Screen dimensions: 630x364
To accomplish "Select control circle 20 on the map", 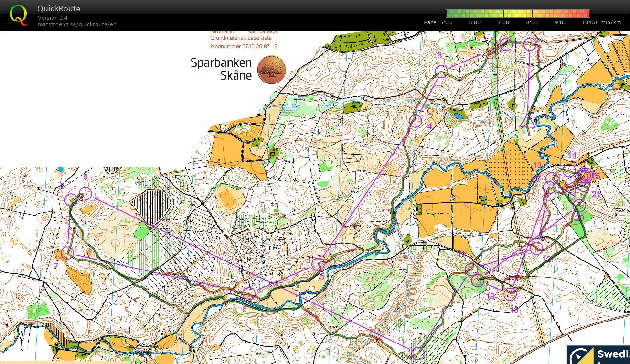I will 579,206.
